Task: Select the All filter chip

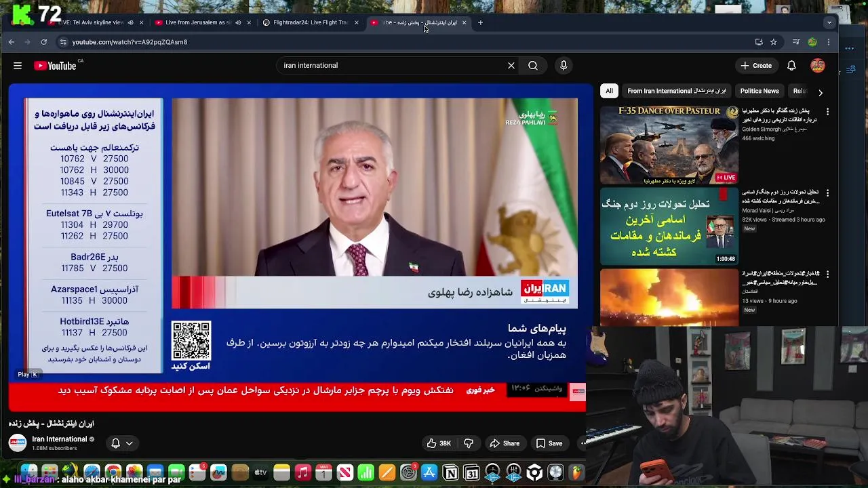Action: [x=609, y=91]
